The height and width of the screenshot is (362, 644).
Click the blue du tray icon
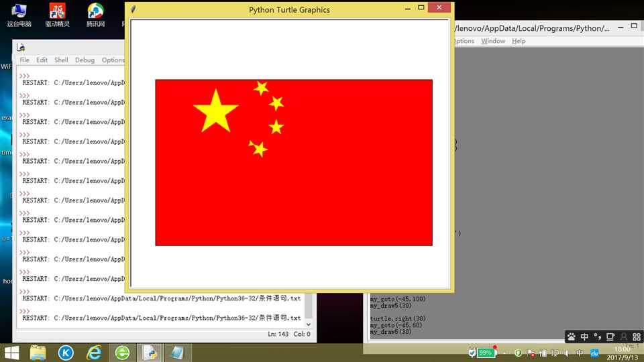click(x=594, y=353)
